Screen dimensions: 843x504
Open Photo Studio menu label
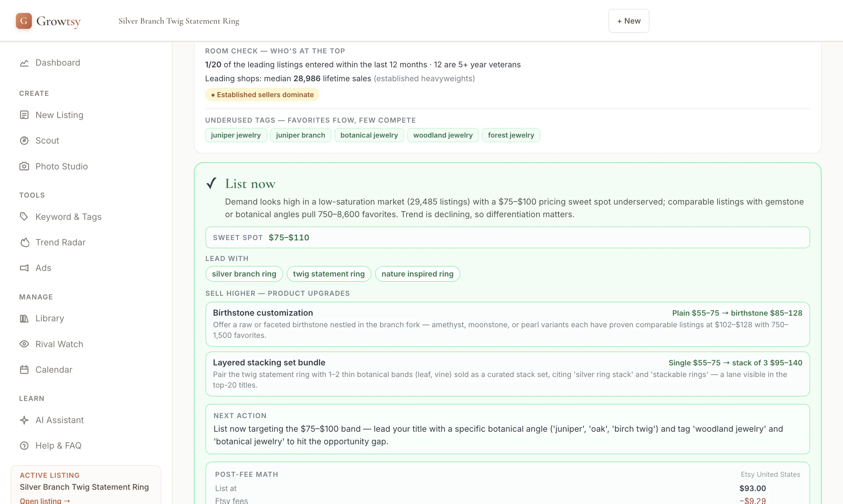click(x=61, y=166)
